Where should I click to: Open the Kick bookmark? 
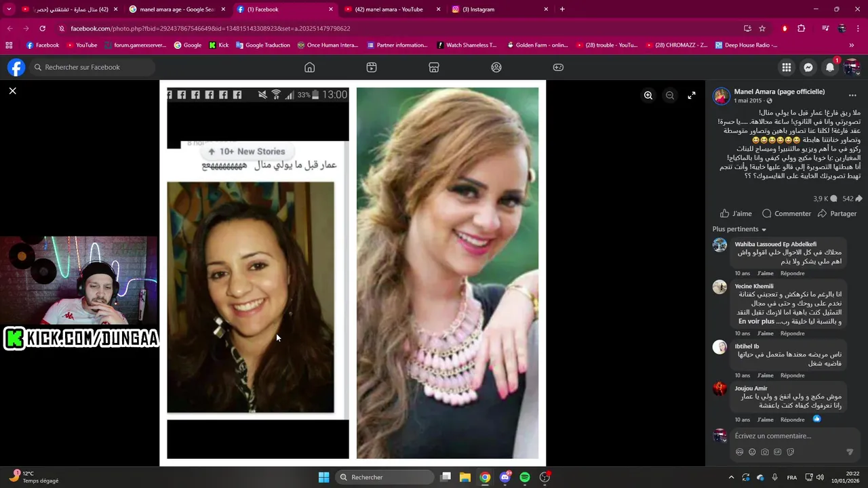click(x=218, y=45)
